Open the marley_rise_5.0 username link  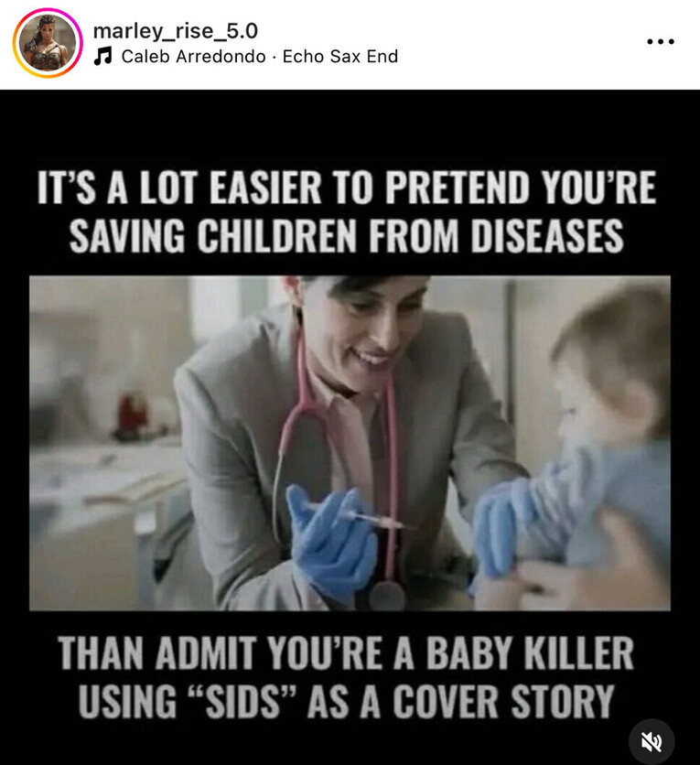pos(175,31)
